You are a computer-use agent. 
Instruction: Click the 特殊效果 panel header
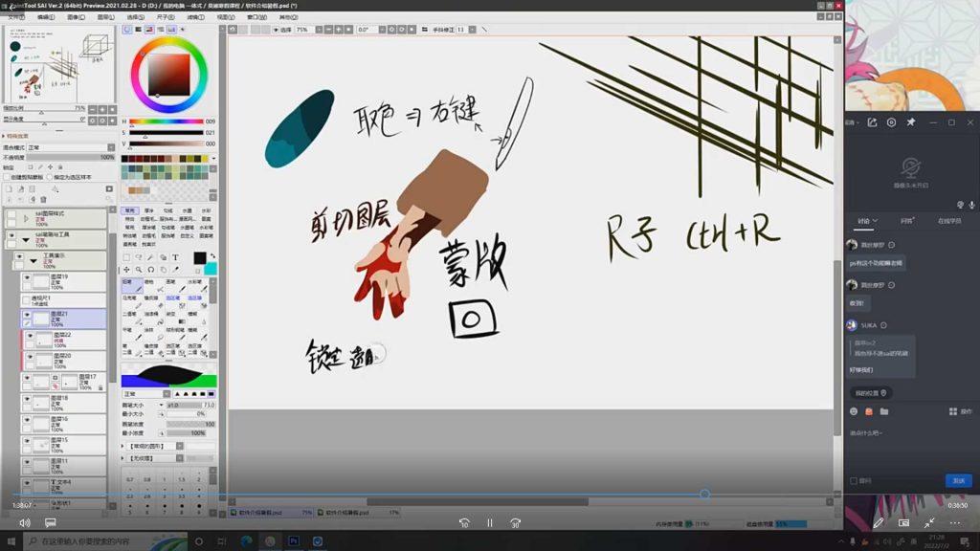coord(18,136)
